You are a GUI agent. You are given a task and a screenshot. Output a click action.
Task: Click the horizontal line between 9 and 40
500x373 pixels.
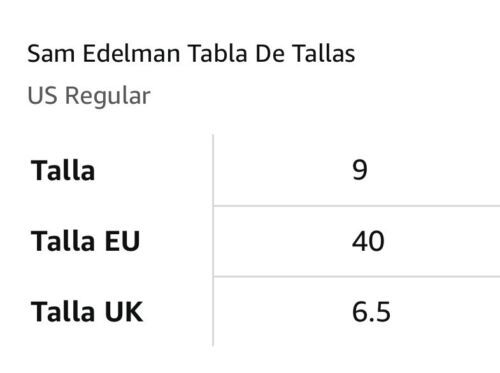point(357,206)
